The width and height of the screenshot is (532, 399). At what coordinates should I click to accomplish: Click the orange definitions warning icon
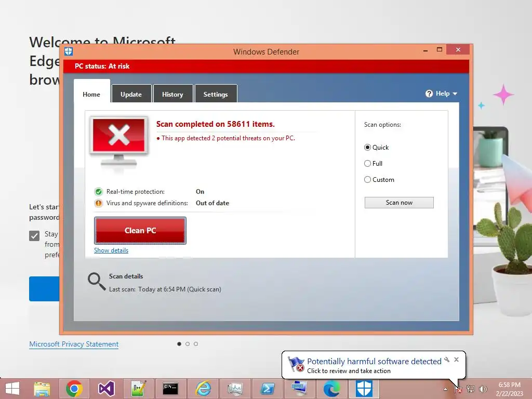point(98,203)
